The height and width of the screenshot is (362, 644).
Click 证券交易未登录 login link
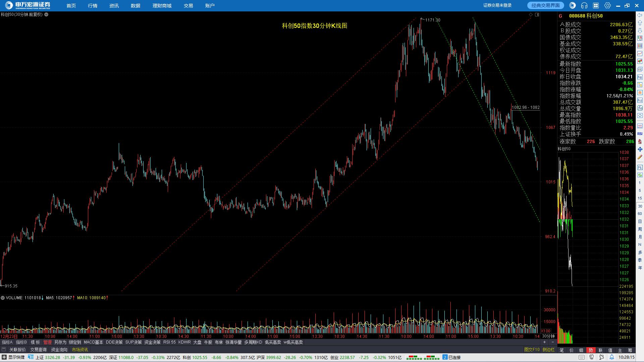(x=497, y=5)
